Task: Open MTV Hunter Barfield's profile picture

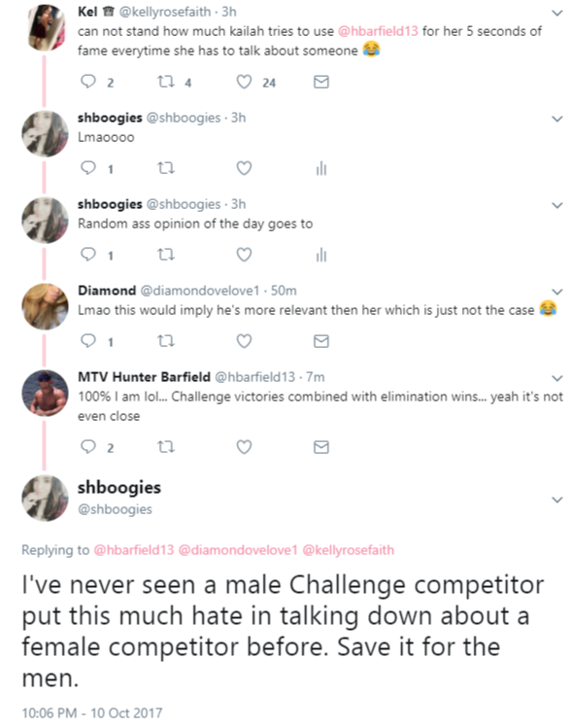Action: point(45,393)
